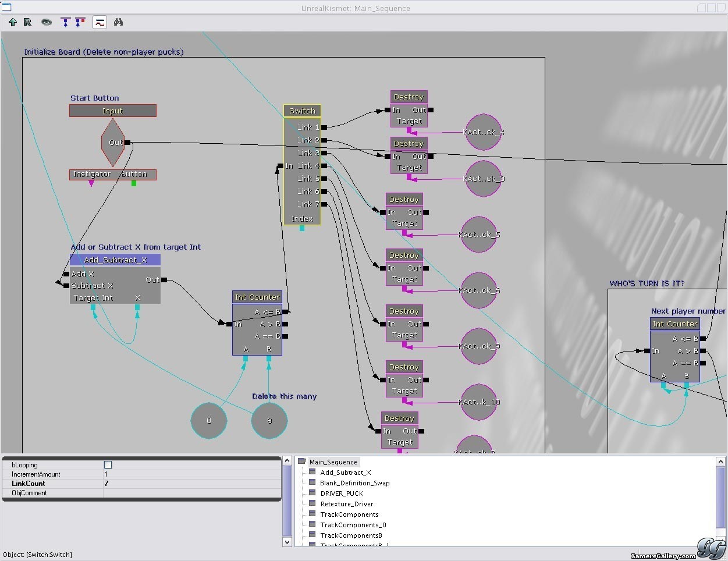Select the KAct..ck_9 object variable circle

tap(479, 346)
